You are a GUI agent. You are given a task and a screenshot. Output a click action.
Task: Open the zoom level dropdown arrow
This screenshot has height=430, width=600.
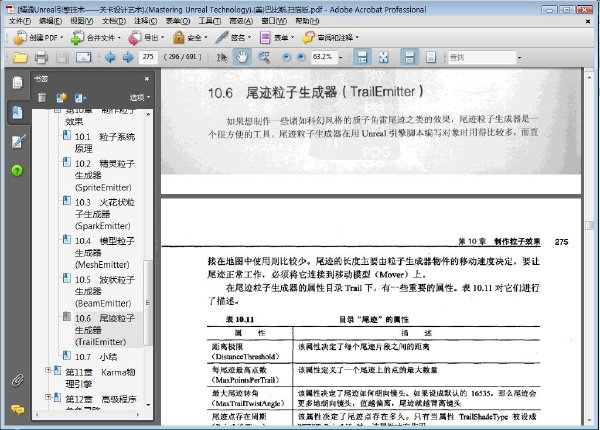coord(341,58)
